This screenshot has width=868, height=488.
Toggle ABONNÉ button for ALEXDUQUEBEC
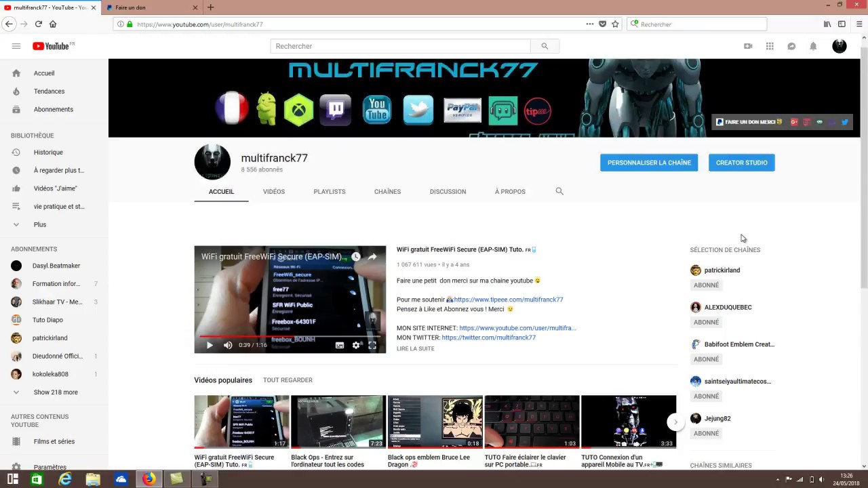point(706,323)
